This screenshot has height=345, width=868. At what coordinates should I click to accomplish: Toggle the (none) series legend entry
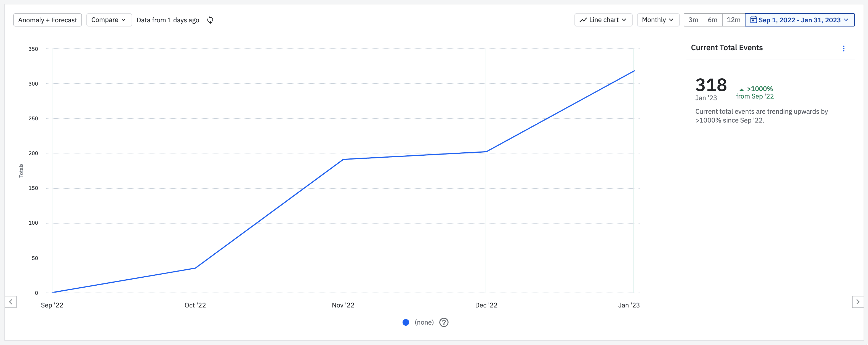point(424,322)
